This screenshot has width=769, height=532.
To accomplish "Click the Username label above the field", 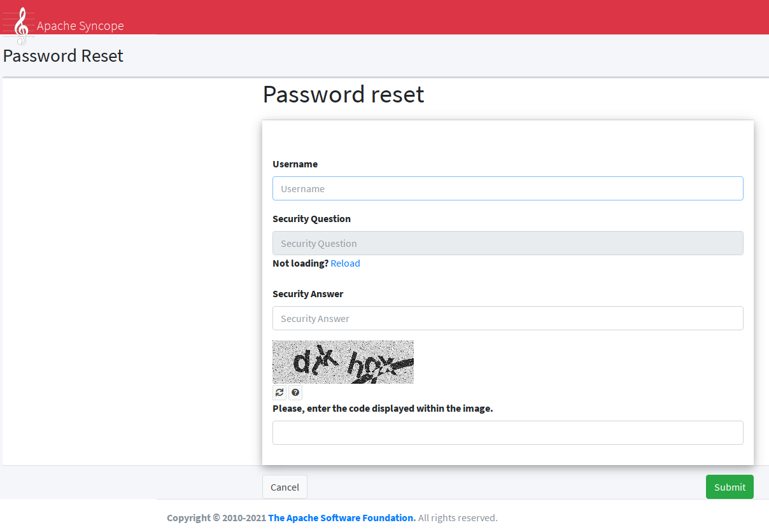I will coord(295,164).
